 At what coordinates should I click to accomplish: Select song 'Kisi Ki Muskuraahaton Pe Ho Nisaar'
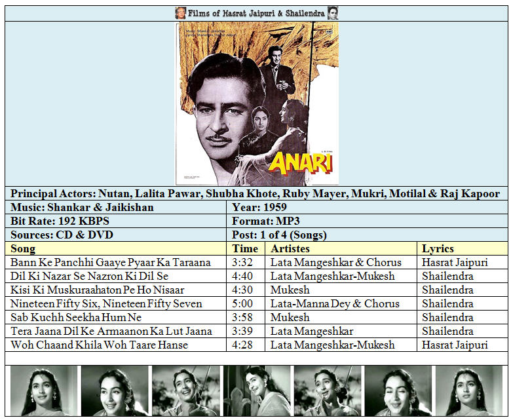click(x=97, y=290)
